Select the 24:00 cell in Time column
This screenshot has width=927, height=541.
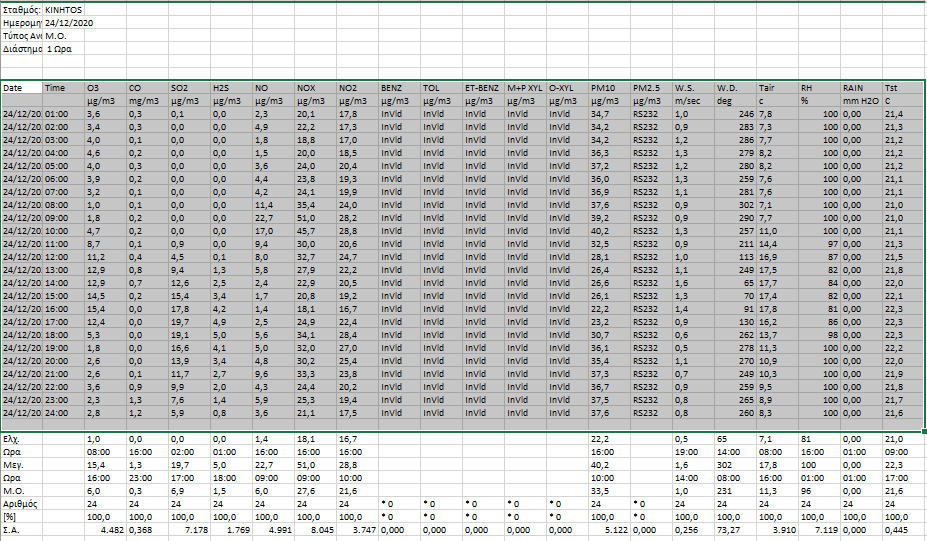pos(63,412)
